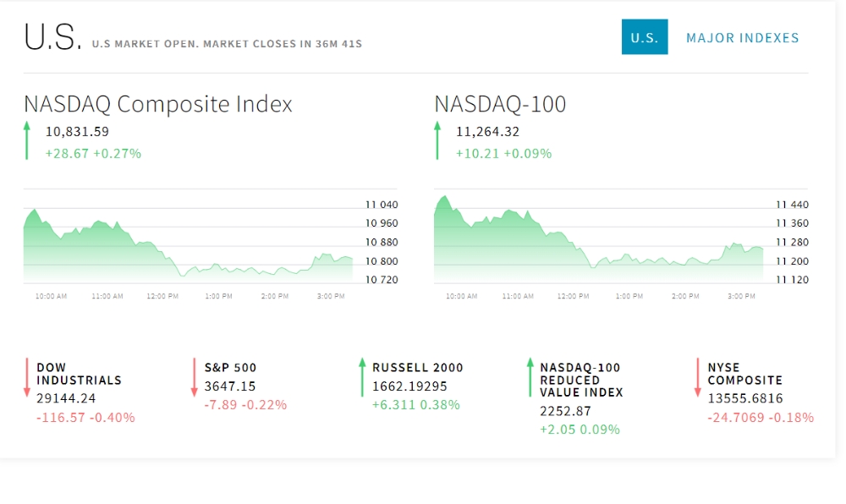Open the Russell 2000 quote
This screenshot has width=846, height=504.
click(x=418, y=368)
